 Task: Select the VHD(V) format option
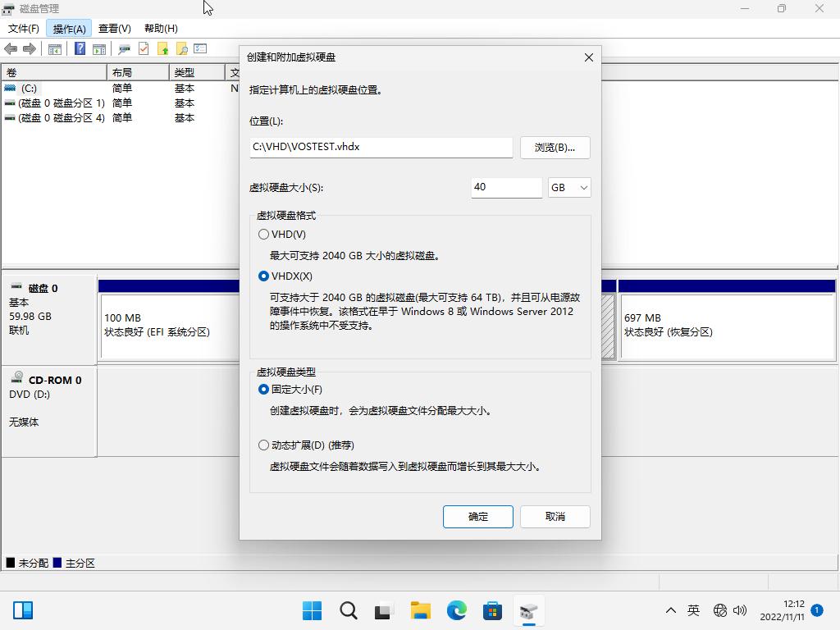263,234
